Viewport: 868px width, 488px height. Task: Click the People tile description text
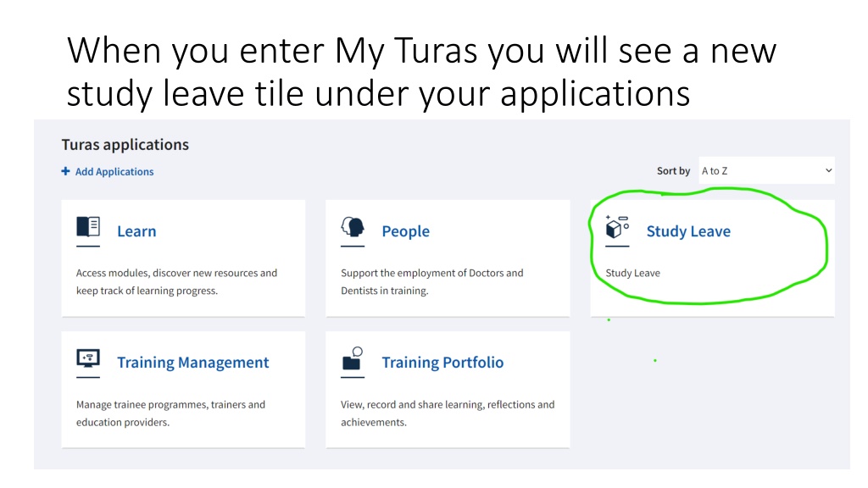click(x=431, y=281)
